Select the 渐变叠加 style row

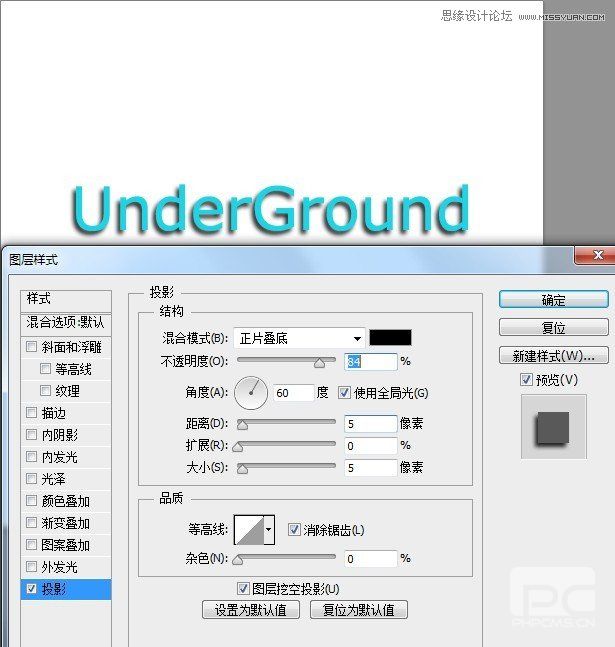tap(66, 523)
